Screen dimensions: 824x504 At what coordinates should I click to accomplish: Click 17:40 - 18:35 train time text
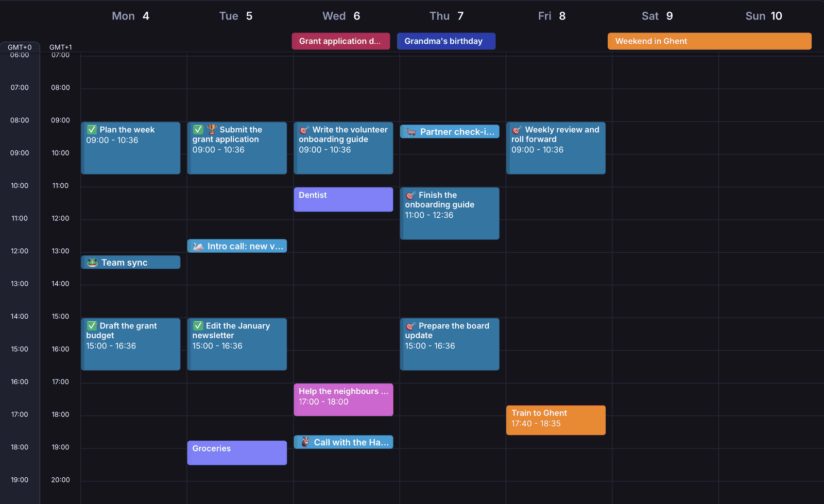536,424
